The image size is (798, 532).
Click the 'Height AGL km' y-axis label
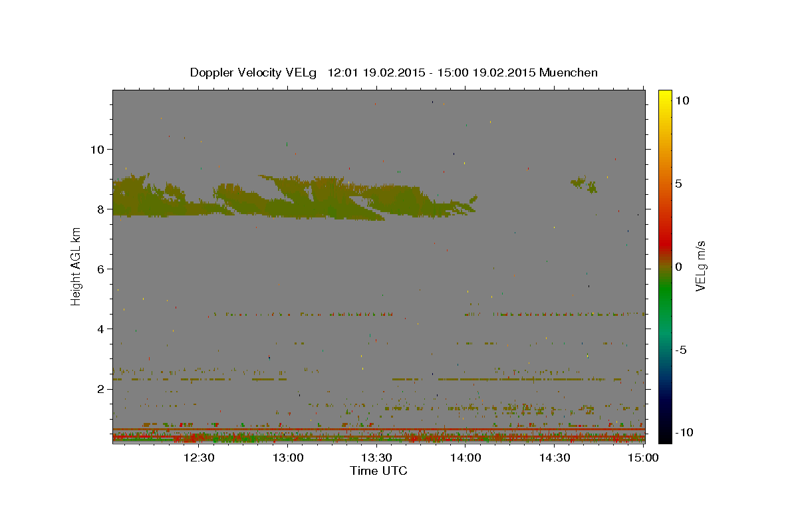[x=76, y=265]
